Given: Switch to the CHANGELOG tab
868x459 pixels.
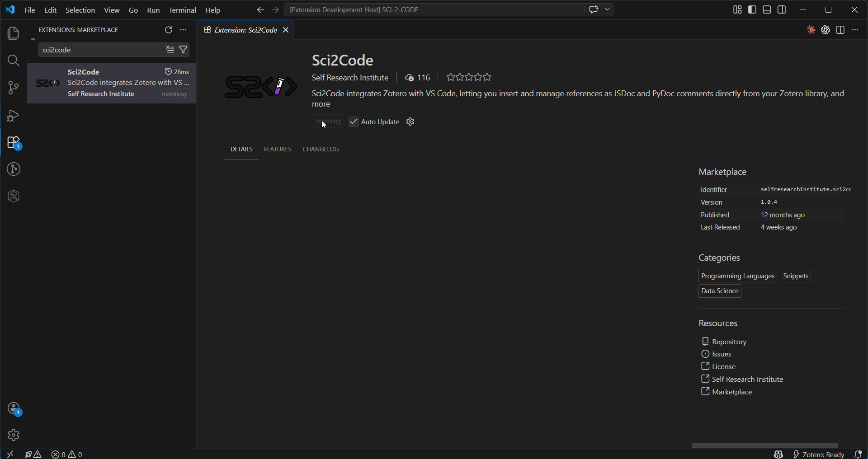Looking at the screenshot, I should pos(321,149).
